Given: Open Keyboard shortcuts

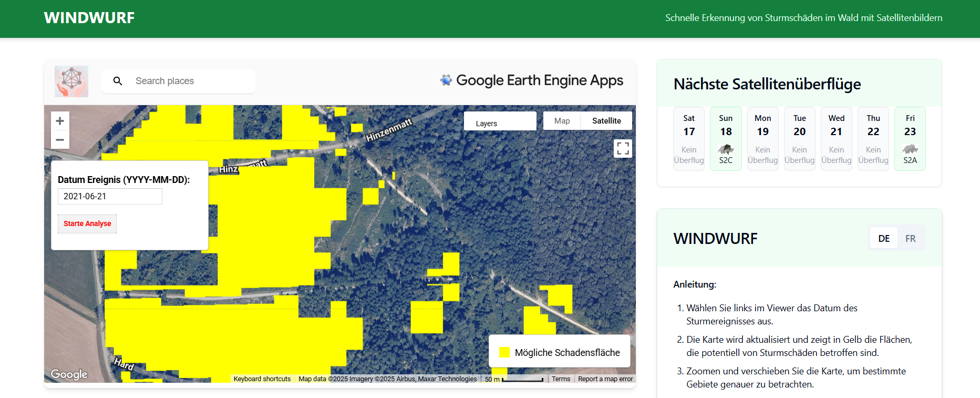Looking at the screenshot, I should pyautogui.click(x=262, y=379).
